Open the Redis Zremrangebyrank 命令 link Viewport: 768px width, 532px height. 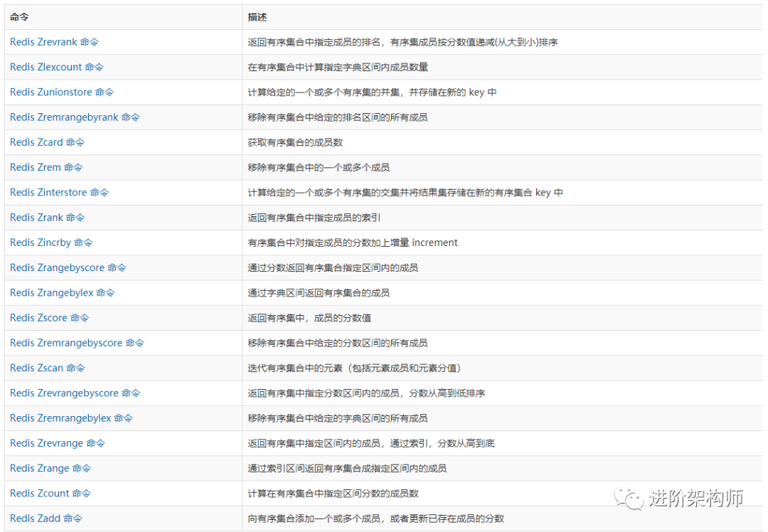tap(75, 117)
